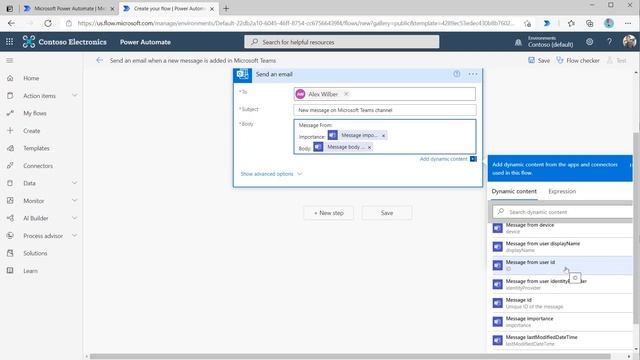Image resolution: width=640 pixels, height=360 pixels.
Task: Open the browser favorites star icon
Action: point(571,23)
